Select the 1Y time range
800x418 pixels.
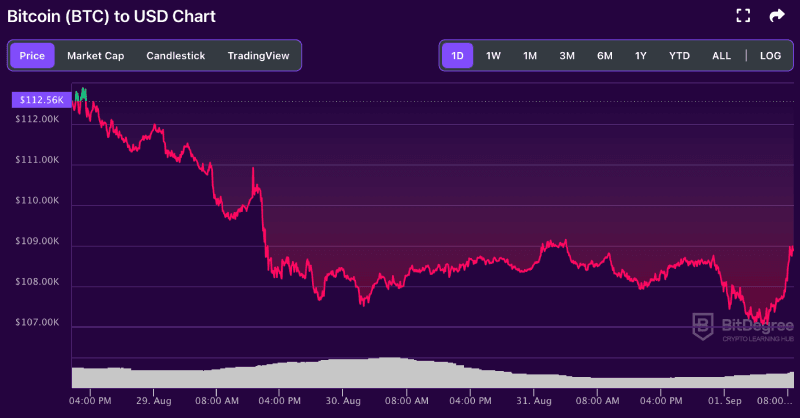click(641, 56)
